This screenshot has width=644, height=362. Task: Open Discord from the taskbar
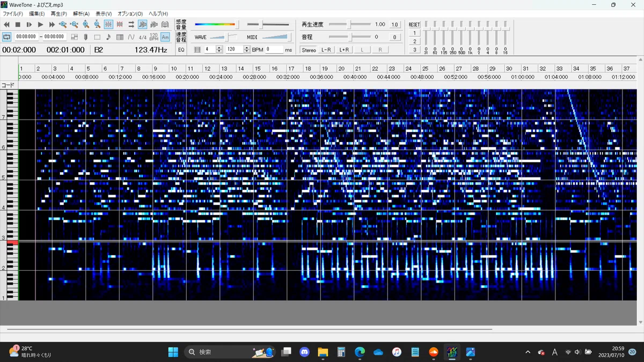tap(305, 352)
